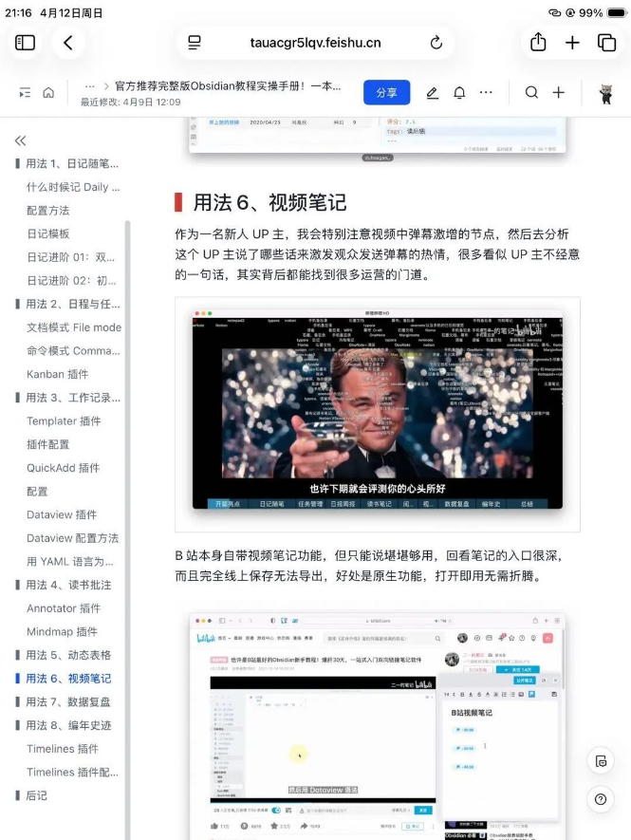Go back with the browser back arrow

coord(67,43)
